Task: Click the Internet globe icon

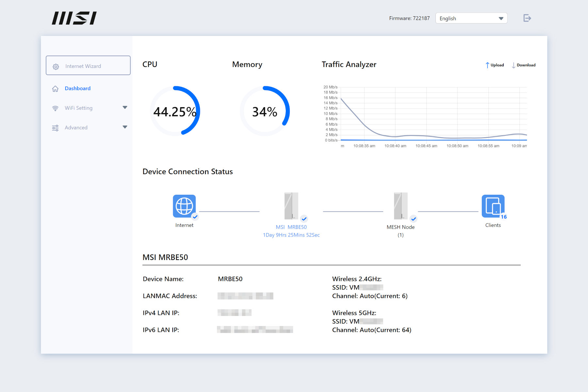Action: point(184,206)
